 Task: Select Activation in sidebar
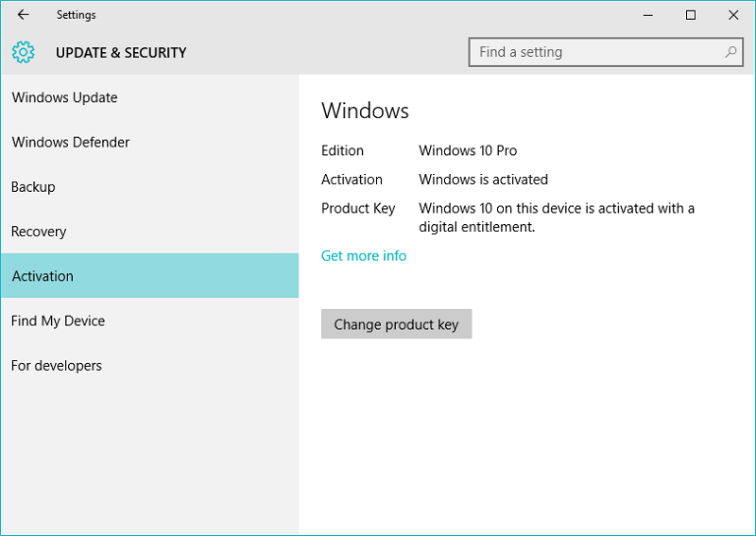coord(149,276)
